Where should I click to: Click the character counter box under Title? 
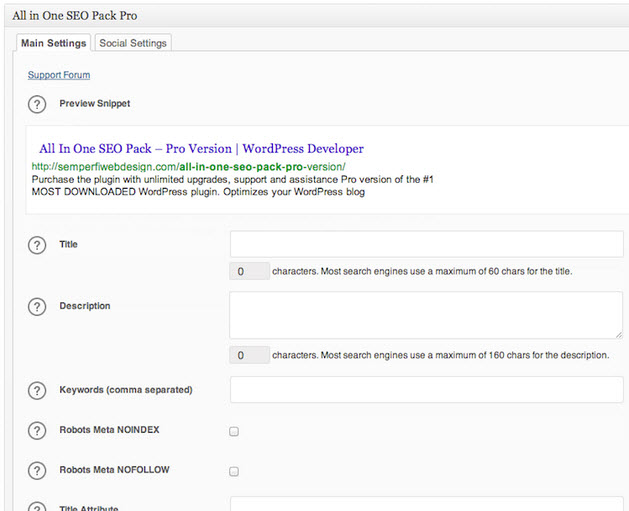click(x=249, y=271)
